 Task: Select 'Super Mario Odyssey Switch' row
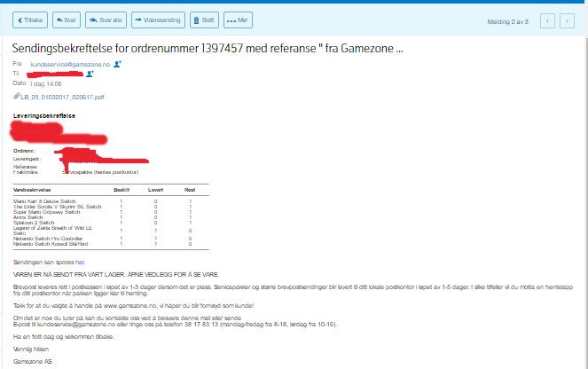pos(111,212)
